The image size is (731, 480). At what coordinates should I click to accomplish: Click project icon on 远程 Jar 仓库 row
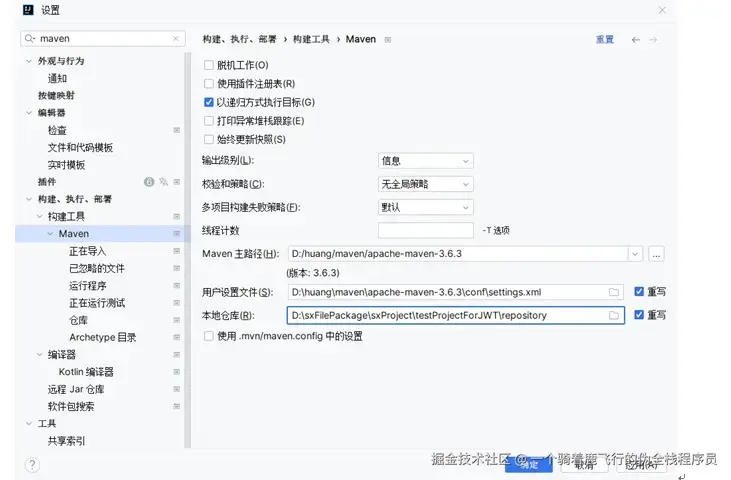pyautogui.click(x=177, y=389)
